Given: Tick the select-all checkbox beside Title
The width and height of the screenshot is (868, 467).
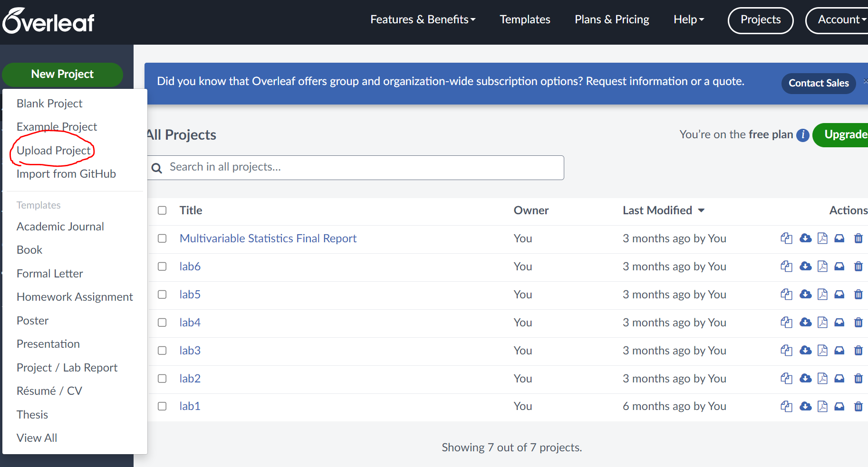Looking at the screenshot, I should [x=162, y=210].
